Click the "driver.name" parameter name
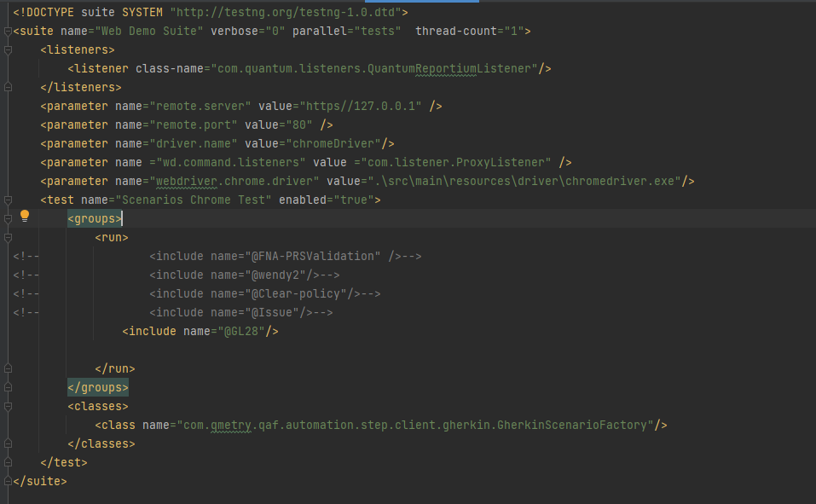Screen dimensions: 816x504 [194, 144]
